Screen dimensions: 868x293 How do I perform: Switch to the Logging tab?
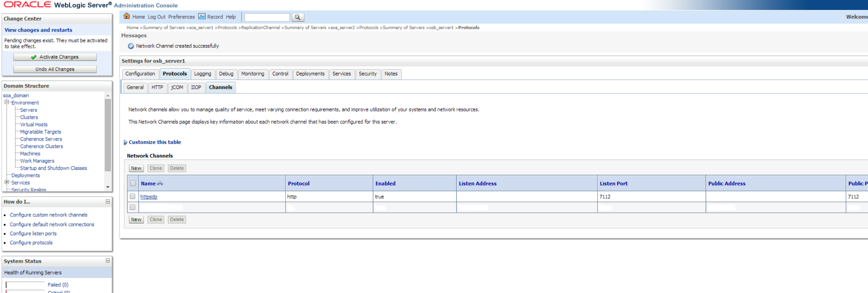(x=202, y=74)
